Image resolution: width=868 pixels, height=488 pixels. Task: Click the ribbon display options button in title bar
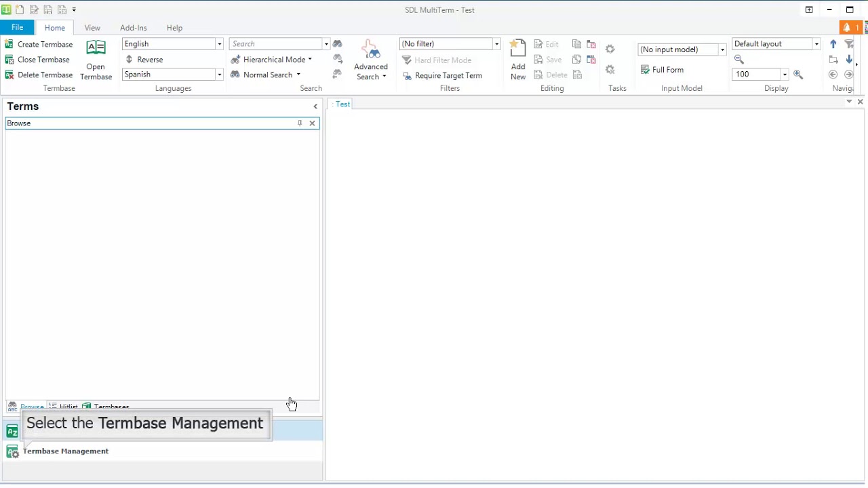(809, 9)
